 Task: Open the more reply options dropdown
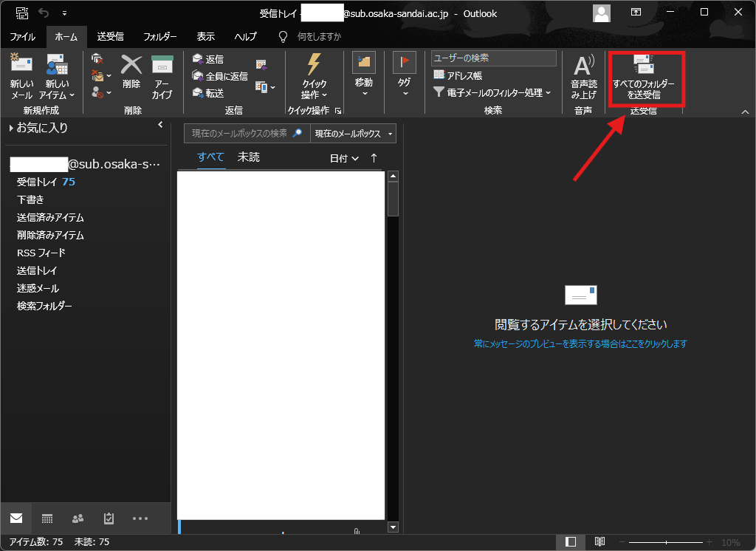(x=265, y=87)
